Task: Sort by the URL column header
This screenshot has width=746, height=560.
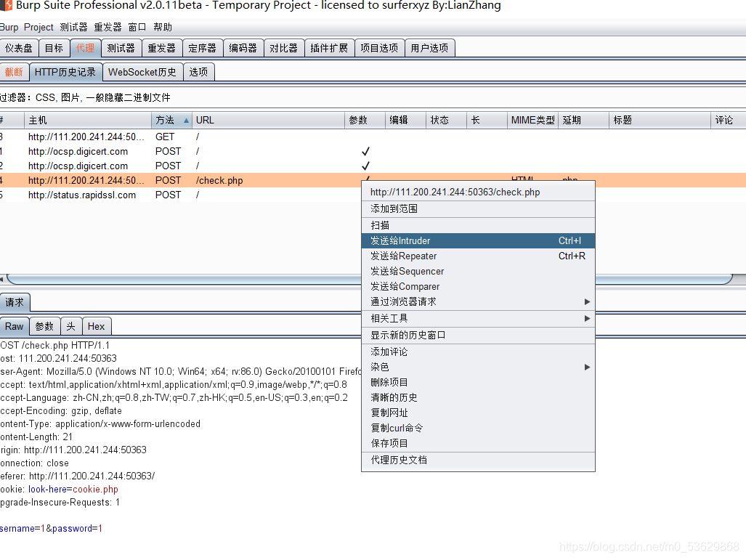Action: pyautogui.click(x=268, y=120)
